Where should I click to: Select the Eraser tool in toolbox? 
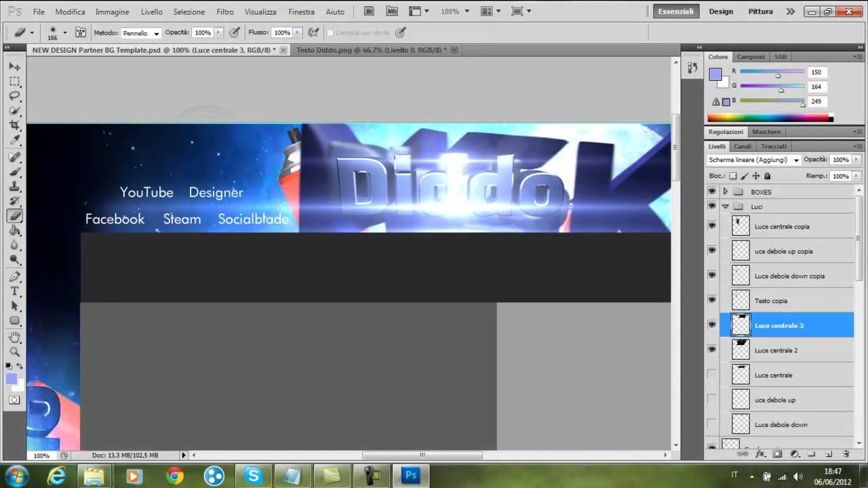(x=15, y=216)
